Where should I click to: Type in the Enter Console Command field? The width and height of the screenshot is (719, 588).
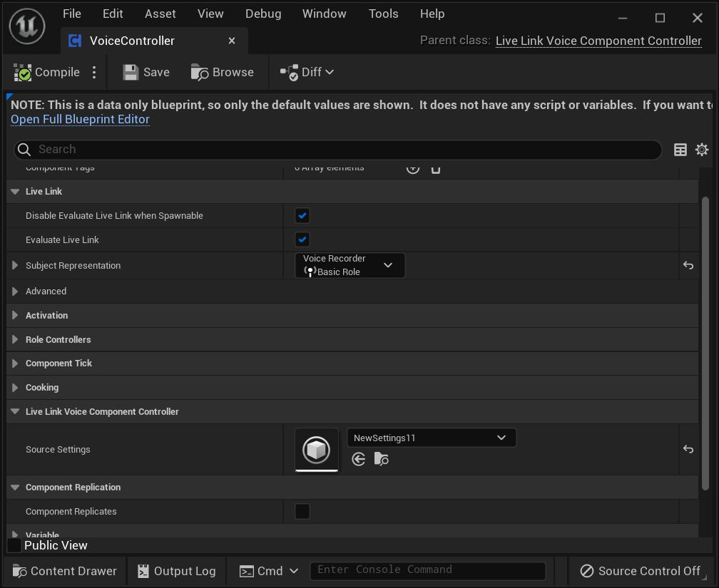(x=427, y=569)
